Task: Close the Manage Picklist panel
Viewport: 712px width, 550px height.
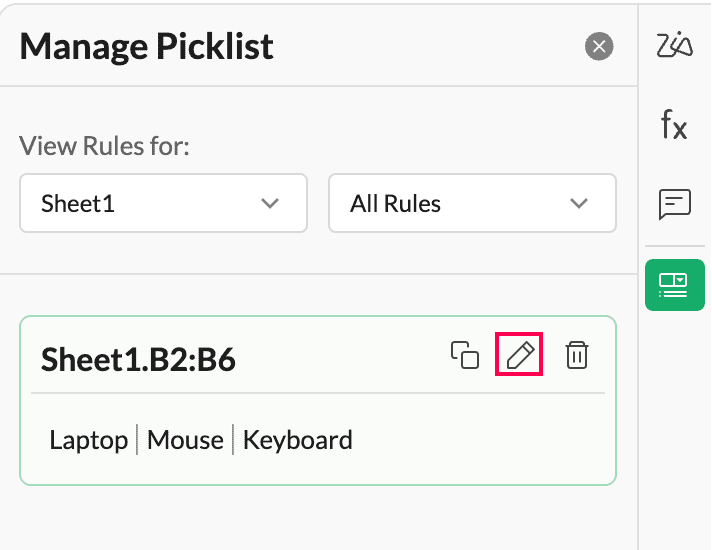Action: pos(598,46)
